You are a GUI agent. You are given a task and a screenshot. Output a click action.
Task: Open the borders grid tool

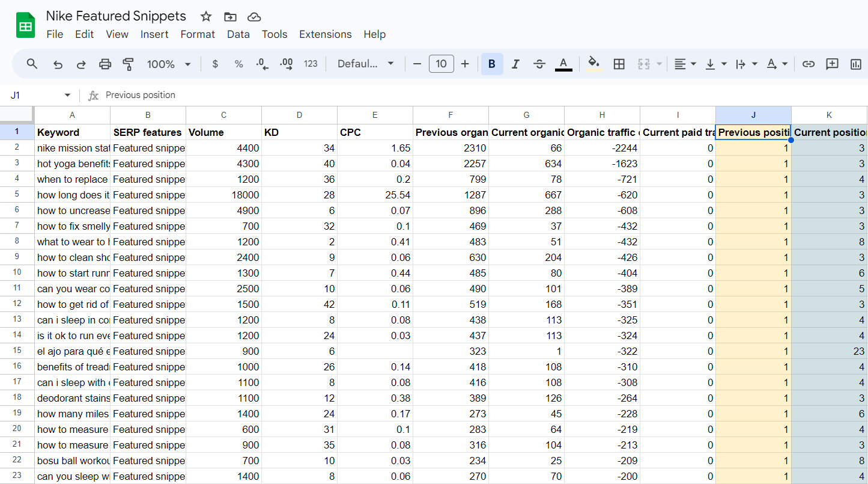pos(619,64)
